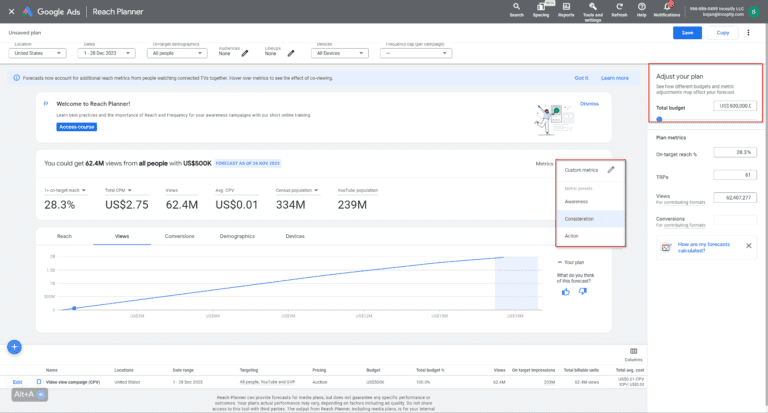
Task: Close Reach Planner with the X icon
Action: click(x=11, y=11)
